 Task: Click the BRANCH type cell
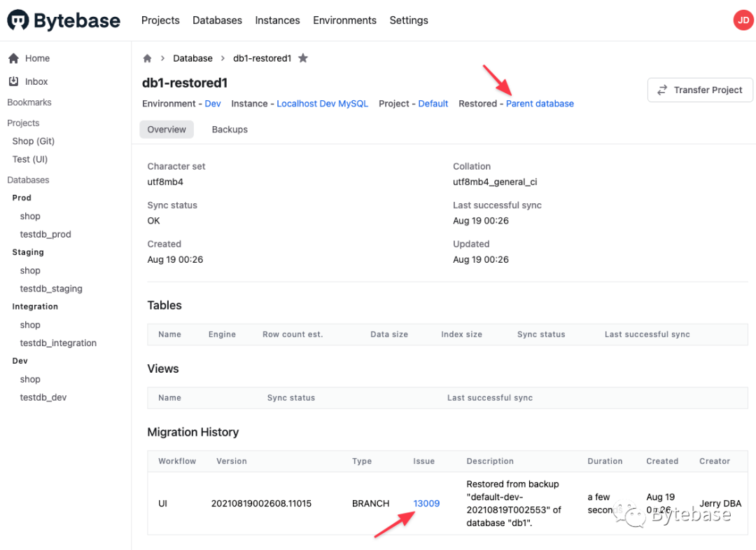point(370,503)
